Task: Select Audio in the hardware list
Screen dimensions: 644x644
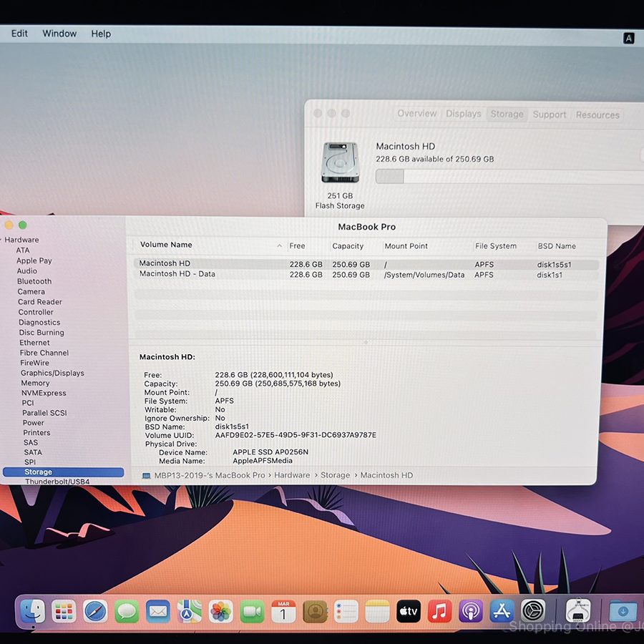Action: (27, 271)
